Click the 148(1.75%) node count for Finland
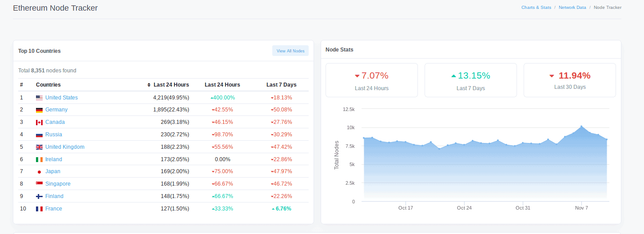 point(175,196)
